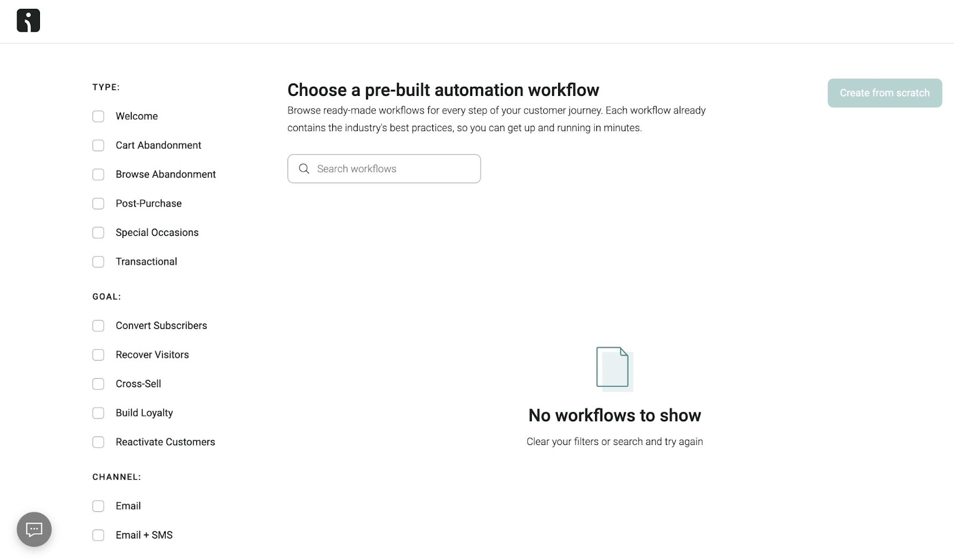Click the Create from scratch button
Viewport: 954px width, 560px height.
pos(884,93)
